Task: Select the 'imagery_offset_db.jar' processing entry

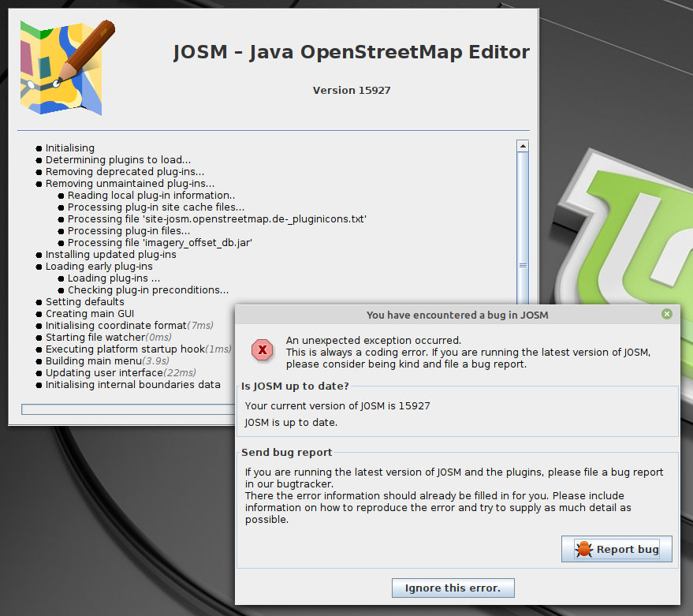Action: [x=159, y=243]
